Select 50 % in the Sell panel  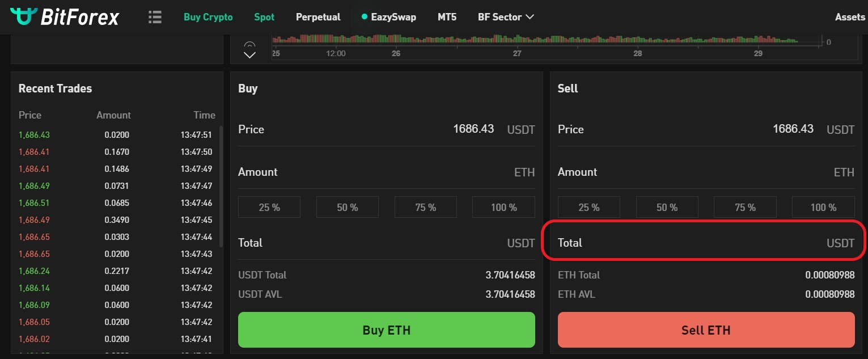coord(667,208)
